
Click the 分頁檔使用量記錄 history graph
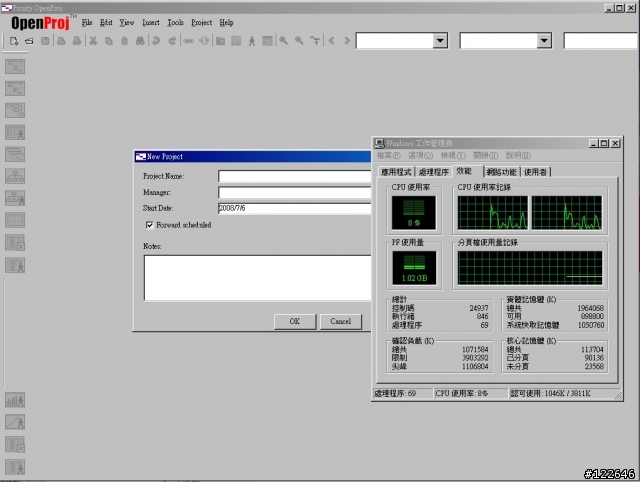pyautogui.click(x=530, y=268)
